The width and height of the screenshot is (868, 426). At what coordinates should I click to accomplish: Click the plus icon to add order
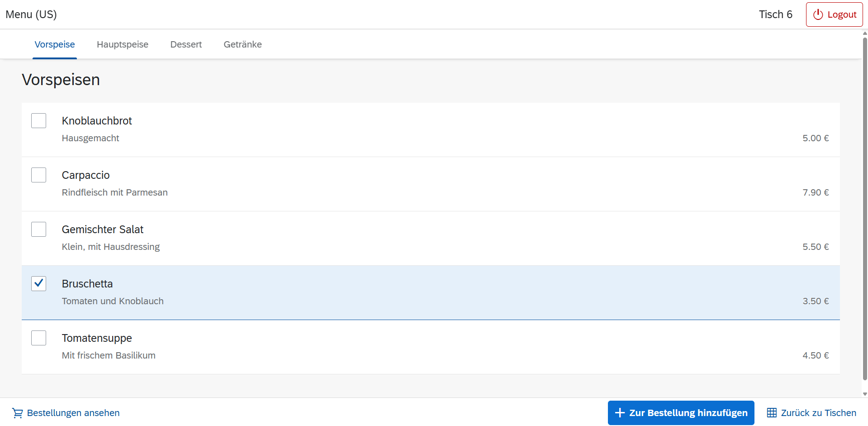620,413
